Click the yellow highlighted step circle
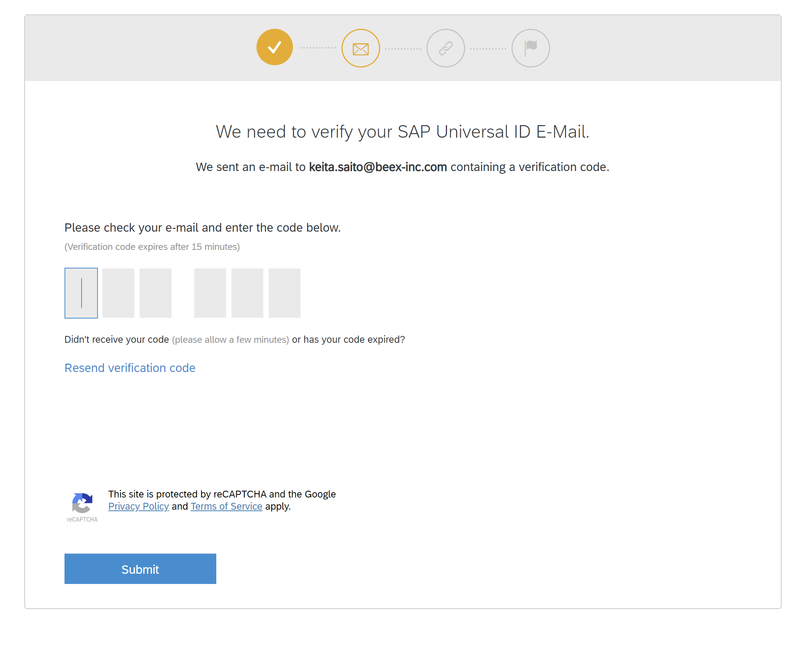 [274, 48]
